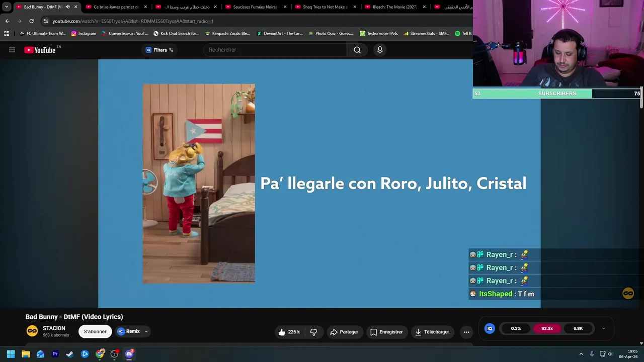
Task: Open the tab search dropdown arrow
Action: point(7,7)
